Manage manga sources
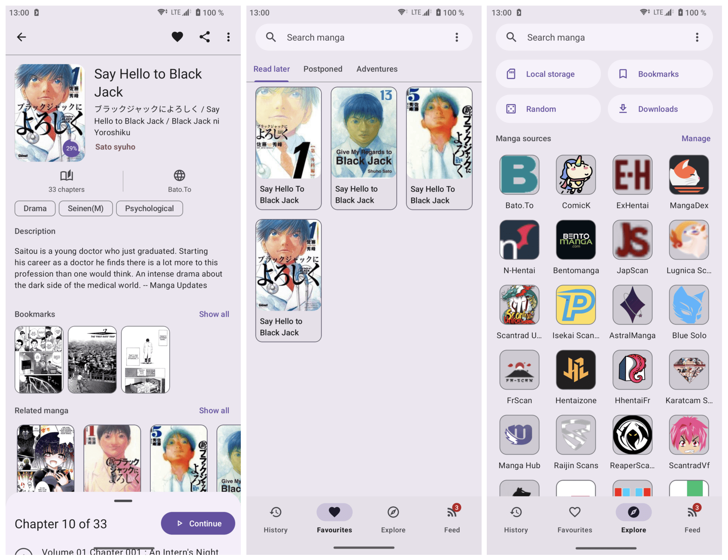 tap(696, 139)
